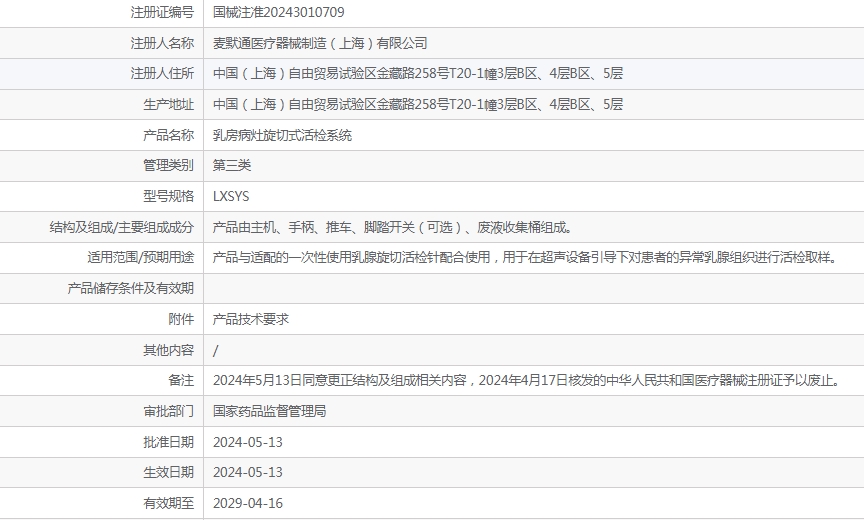Click the approval date 2024-05-13 in the 批准日期 row
The image size is (864, 520).
click(248, 442)
